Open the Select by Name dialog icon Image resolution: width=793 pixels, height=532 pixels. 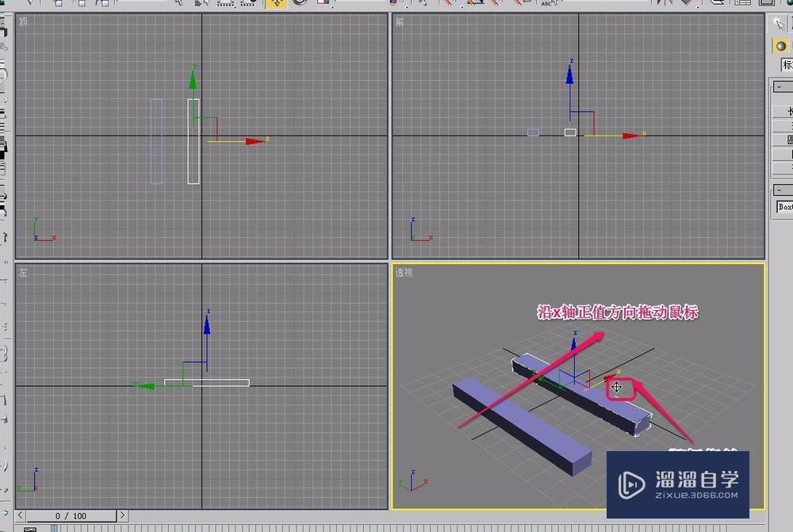[x=198, y=4]
